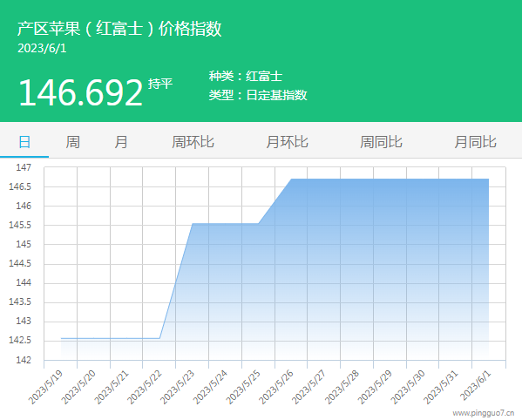Show the 周环比 week-over-week tab
Image resolution: width=522 pixels, height=420 pixels.
(193, 142)
